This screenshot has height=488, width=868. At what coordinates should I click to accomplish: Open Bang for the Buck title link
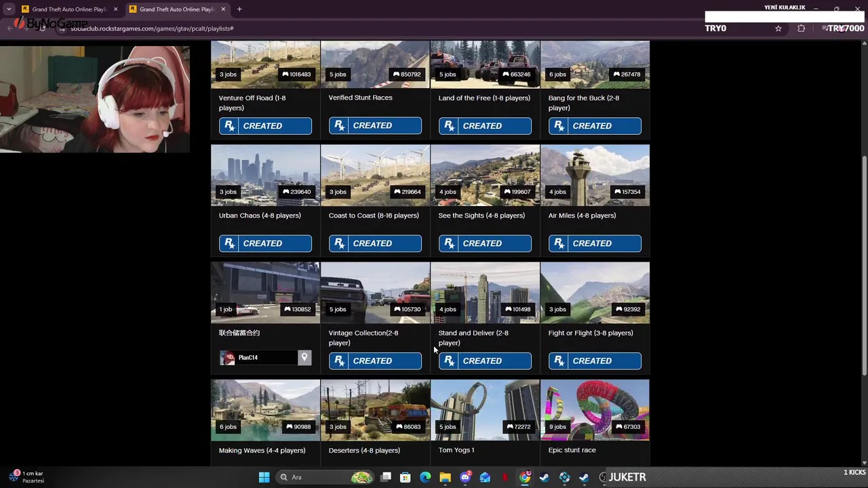(x=583, y=103)
